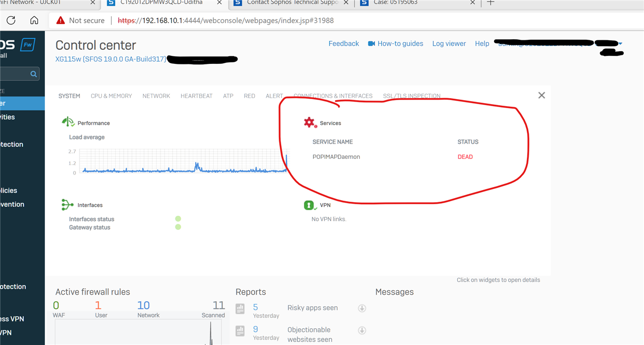Select the ATP tab

[228, 96]
